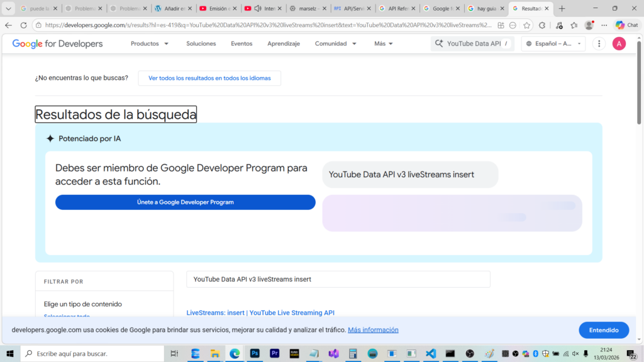The image size is (644, 362).
Task: Open the three-dot more options menu
Action: [x=599, y=44]
